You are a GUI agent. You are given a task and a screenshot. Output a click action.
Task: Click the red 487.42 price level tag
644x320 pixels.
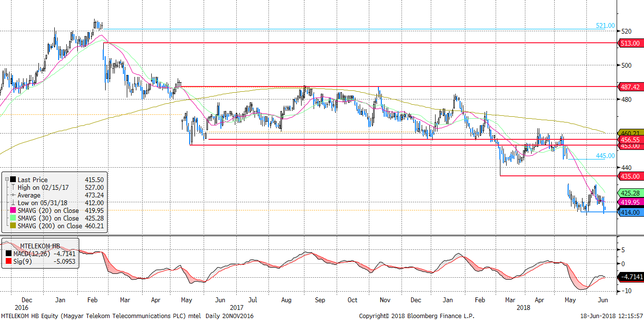[630, 86]
